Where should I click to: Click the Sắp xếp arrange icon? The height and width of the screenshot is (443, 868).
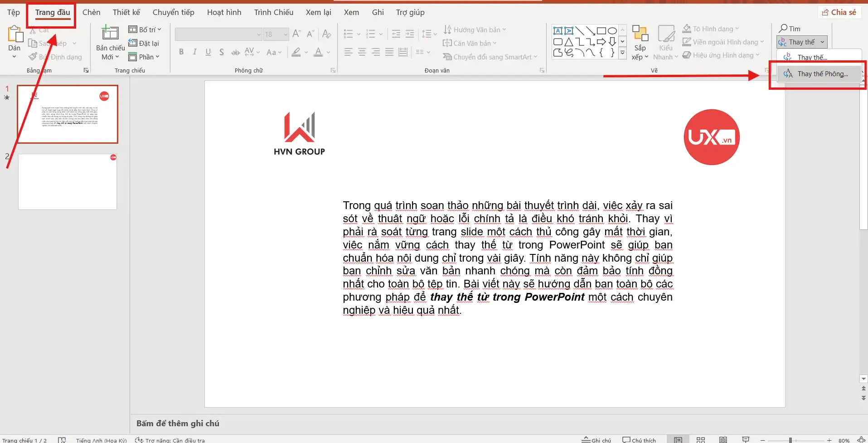pos(640,34)
